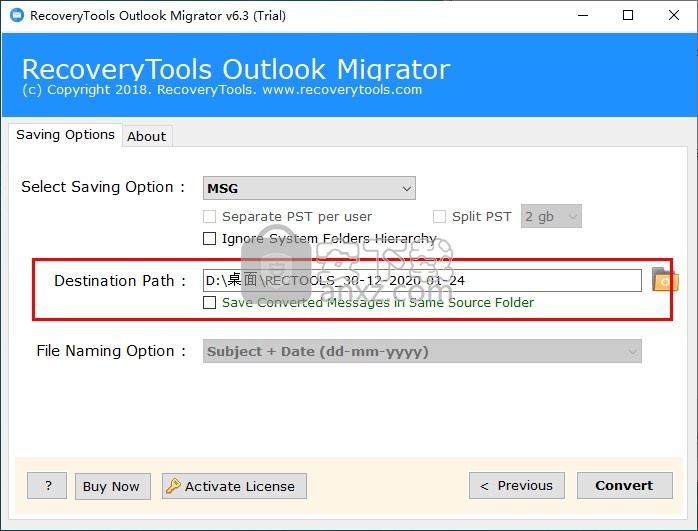
Task: Click inside the Destination Path field
Action: point(422,280)
